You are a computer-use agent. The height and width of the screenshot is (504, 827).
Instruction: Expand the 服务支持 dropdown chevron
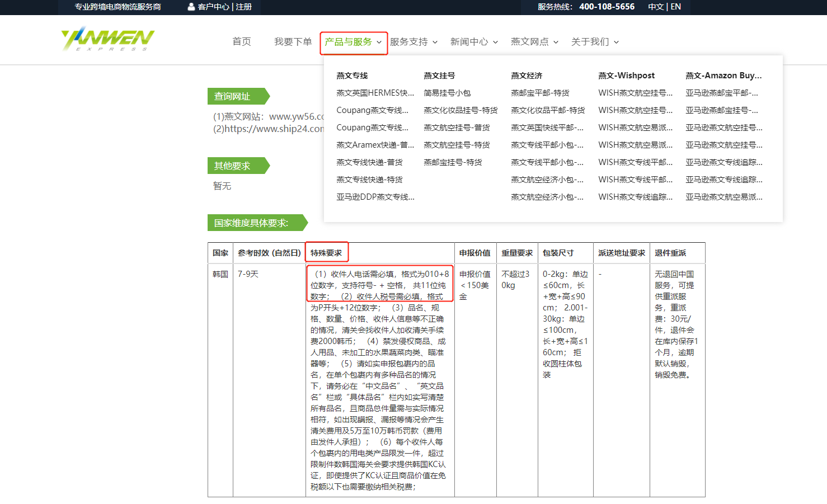pyautogui.click(x=435, y=43)
